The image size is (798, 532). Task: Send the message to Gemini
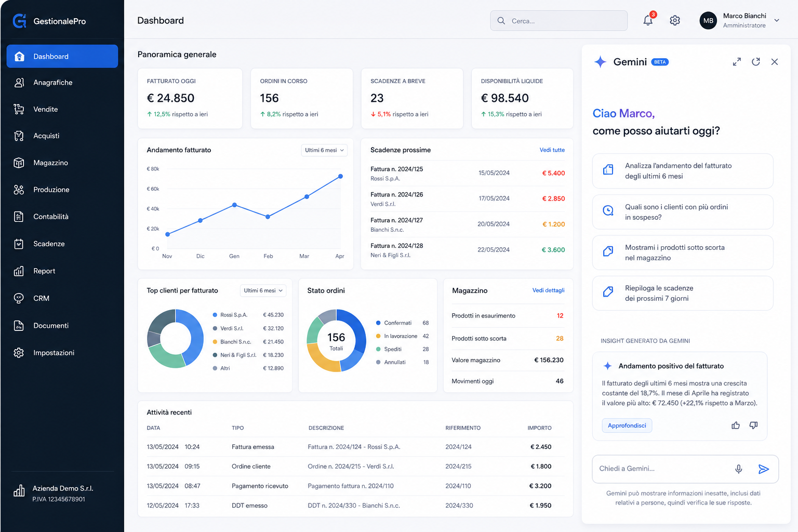point(763,469)
